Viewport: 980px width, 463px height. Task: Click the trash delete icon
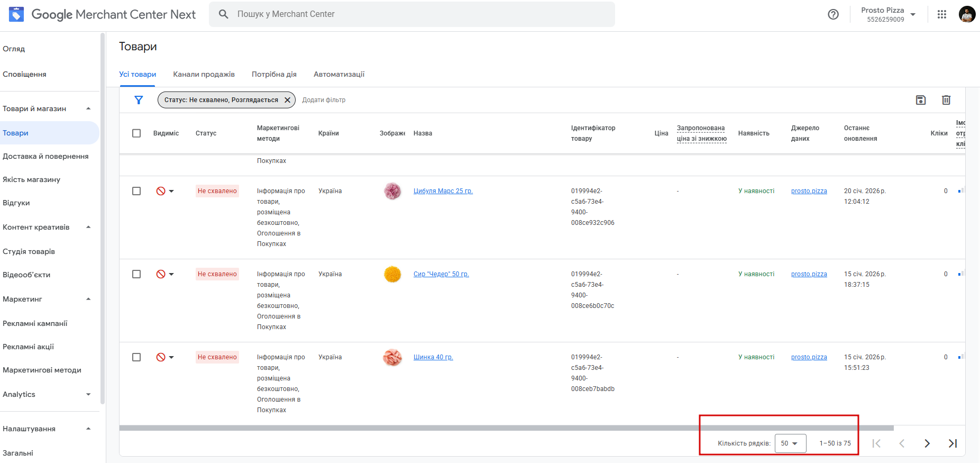point(946,100)
